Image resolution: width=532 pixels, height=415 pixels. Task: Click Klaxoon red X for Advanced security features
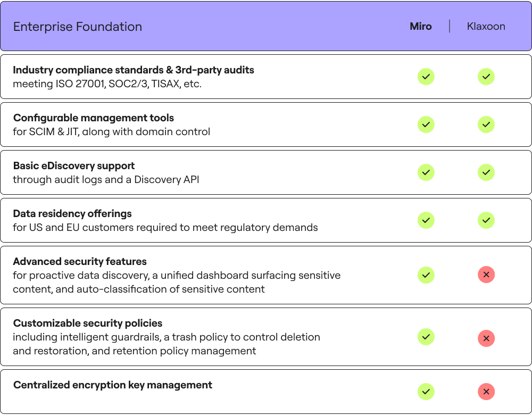[x=486, y=275]
